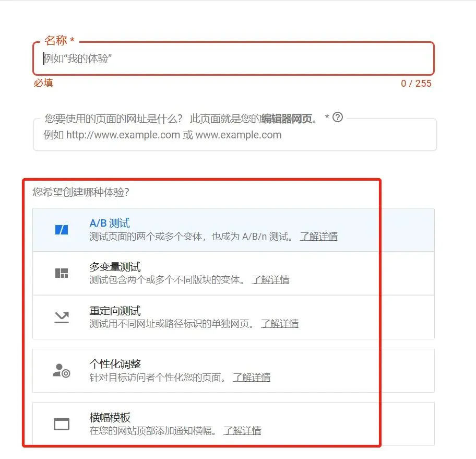Choose the 个性化调整 experience option

point(233,371)
